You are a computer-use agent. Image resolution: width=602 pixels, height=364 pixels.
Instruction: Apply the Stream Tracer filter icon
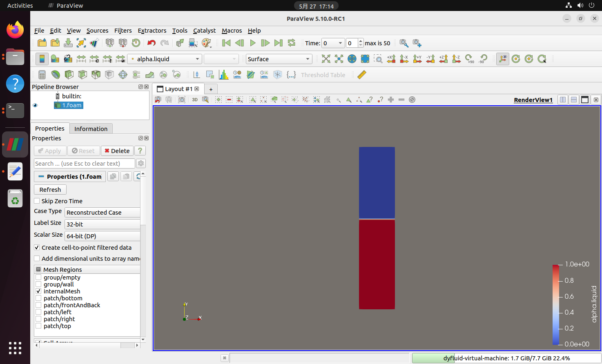(x=136, y=75)
